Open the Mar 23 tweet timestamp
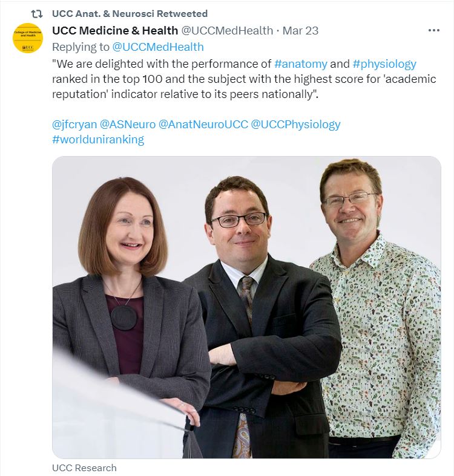Image resolution: width=454 pixels, height=476 pixels. pyautogui.click(x=300, y=31)
